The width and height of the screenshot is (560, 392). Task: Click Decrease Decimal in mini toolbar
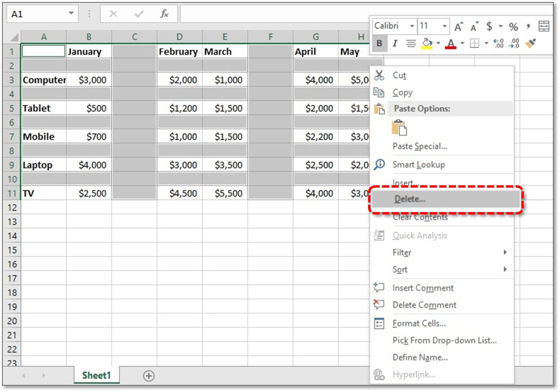514,43
